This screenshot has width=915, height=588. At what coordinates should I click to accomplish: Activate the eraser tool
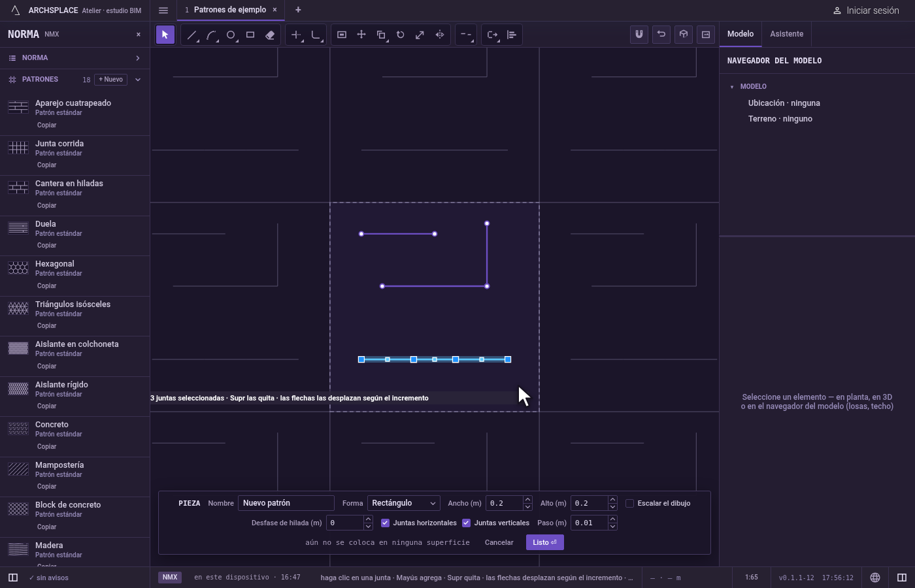point(270,35)
